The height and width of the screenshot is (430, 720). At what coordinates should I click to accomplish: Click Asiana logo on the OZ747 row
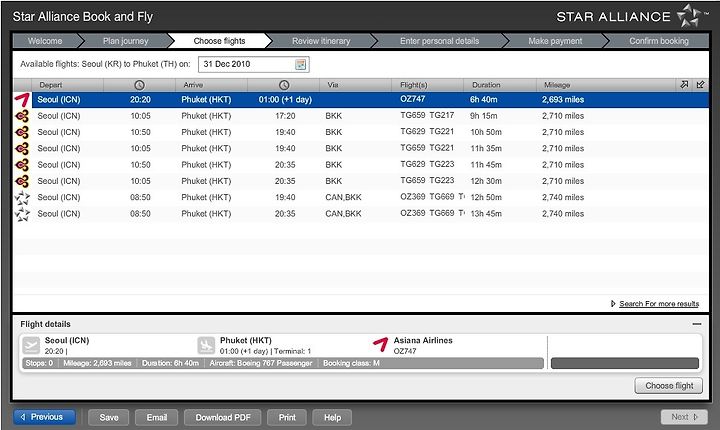[22, 100]
